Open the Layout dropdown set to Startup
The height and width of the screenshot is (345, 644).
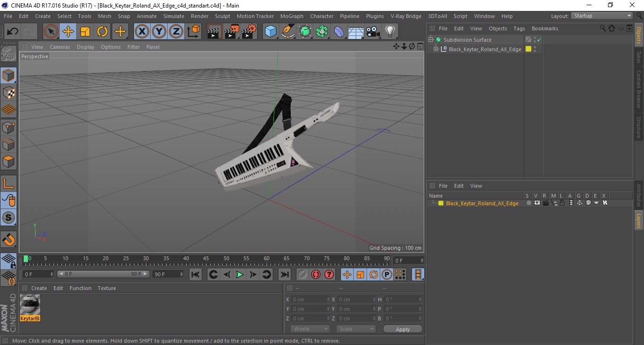coord(602,16)
